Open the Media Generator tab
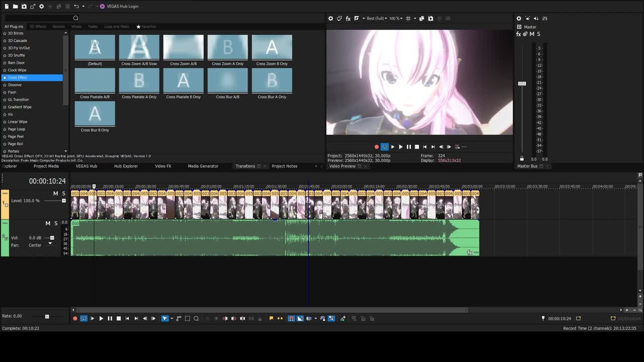This screenshot has width=644, height=362. [203, 166]
